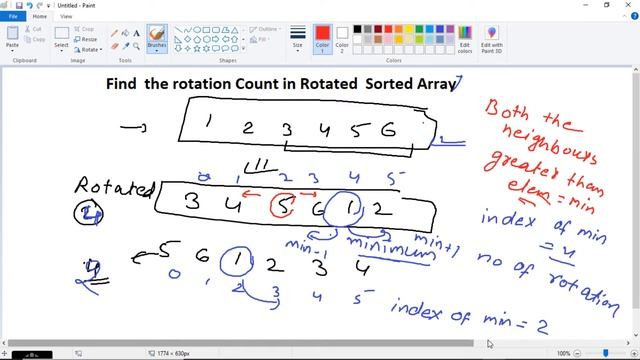Pick the dark red color swatch

pyautogui.click(x=378, y=29)
